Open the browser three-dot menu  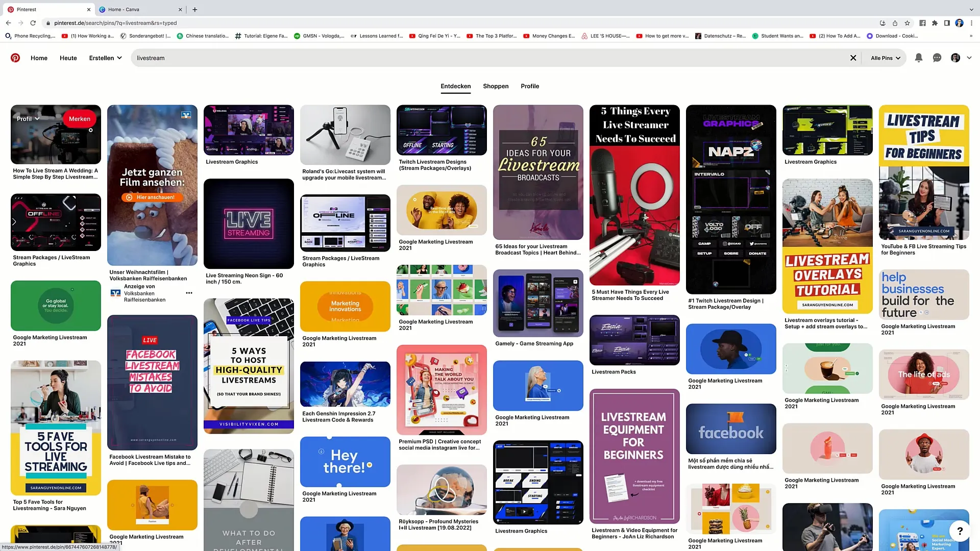pyautogui.click(x=971, y=22)
